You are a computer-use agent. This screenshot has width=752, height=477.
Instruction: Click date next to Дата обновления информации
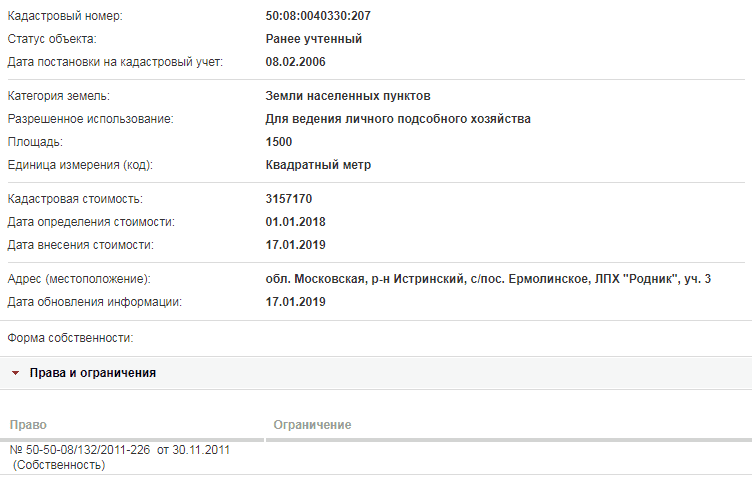click(295, 302)
